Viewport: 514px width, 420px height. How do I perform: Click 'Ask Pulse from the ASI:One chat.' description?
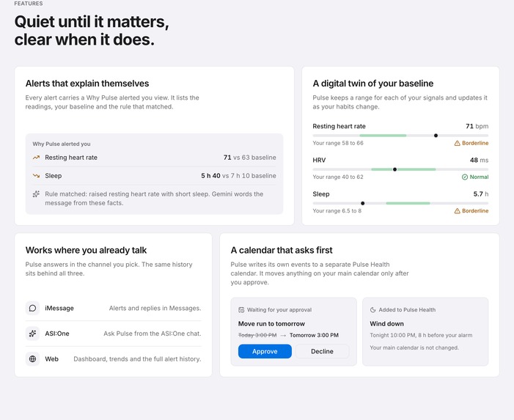pyautogui.click(x=153, y=334)
